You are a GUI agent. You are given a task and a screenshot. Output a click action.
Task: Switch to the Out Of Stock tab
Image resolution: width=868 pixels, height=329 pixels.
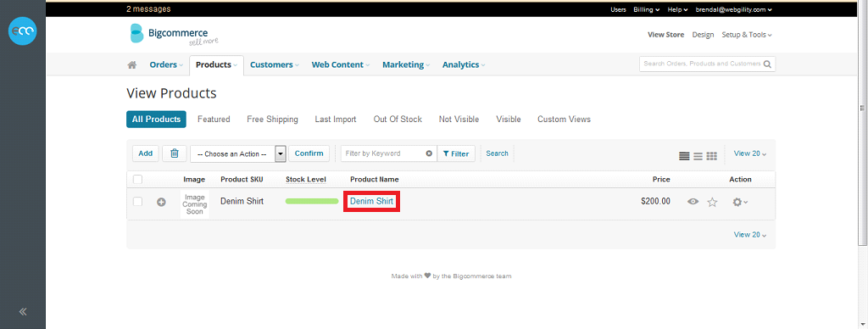[398, 119]
